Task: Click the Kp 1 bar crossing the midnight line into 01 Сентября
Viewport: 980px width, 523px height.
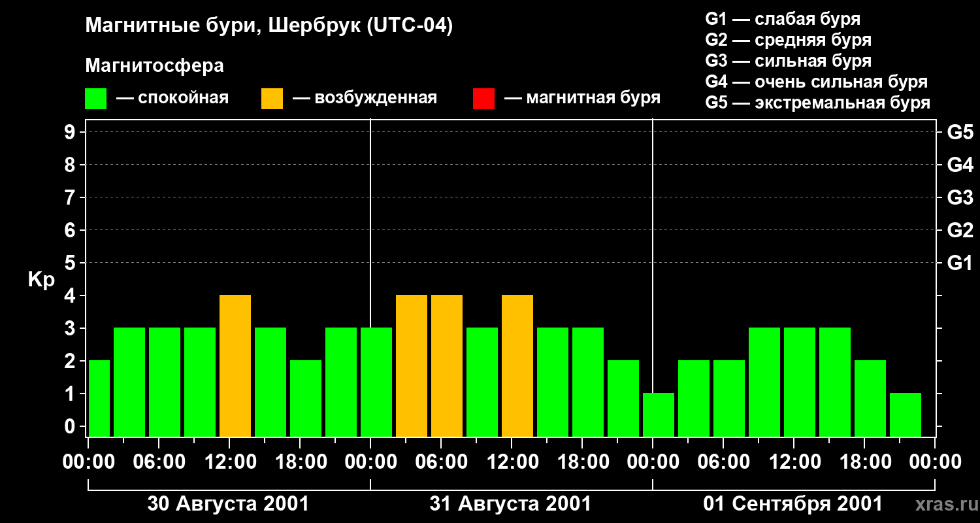Action: 659,414
